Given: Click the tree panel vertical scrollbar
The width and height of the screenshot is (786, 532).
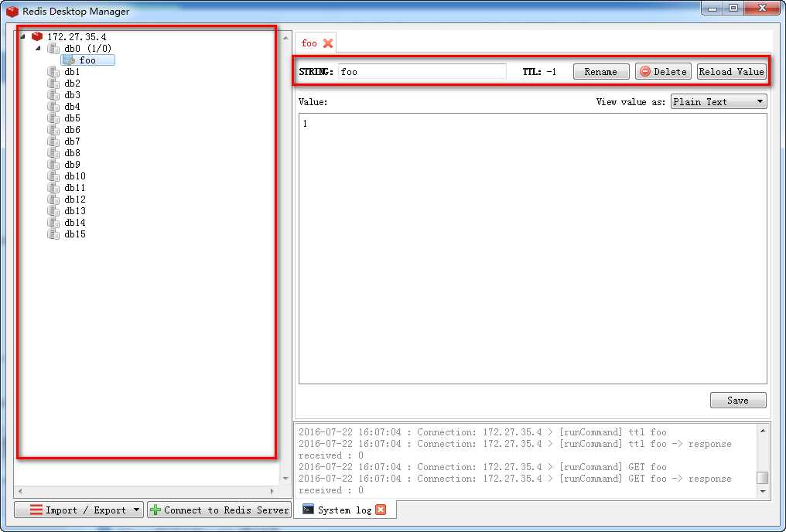Looking at the screenshot, I should 285,257.
